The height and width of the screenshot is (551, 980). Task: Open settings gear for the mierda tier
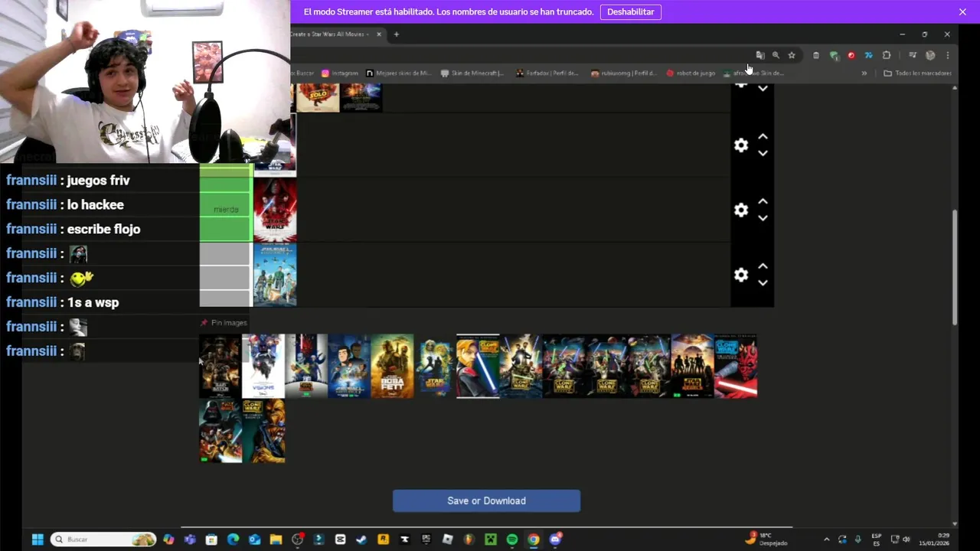[741, 210]
